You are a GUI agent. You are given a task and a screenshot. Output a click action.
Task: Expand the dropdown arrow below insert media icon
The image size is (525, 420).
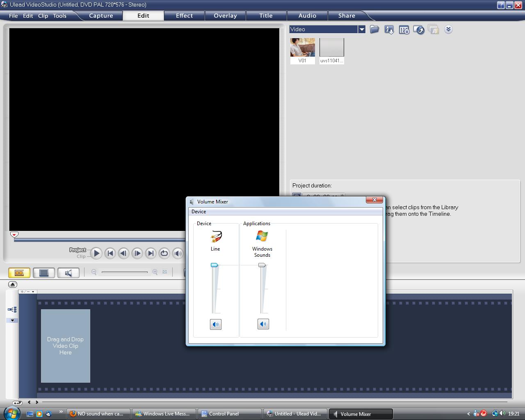pos(12,320)
